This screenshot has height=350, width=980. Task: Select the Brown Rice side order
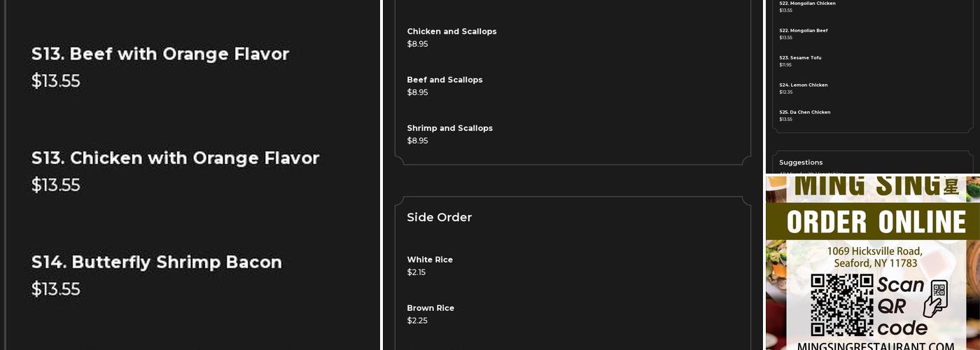pos(430,308)
